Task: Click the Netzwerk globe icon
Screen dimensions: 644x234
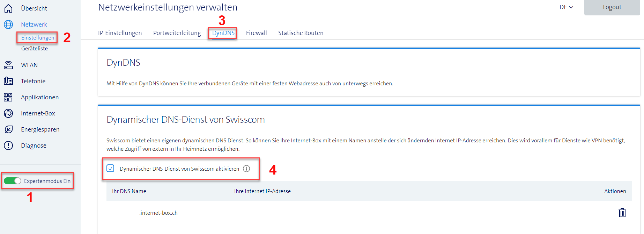Action: [x=8, y=24]
